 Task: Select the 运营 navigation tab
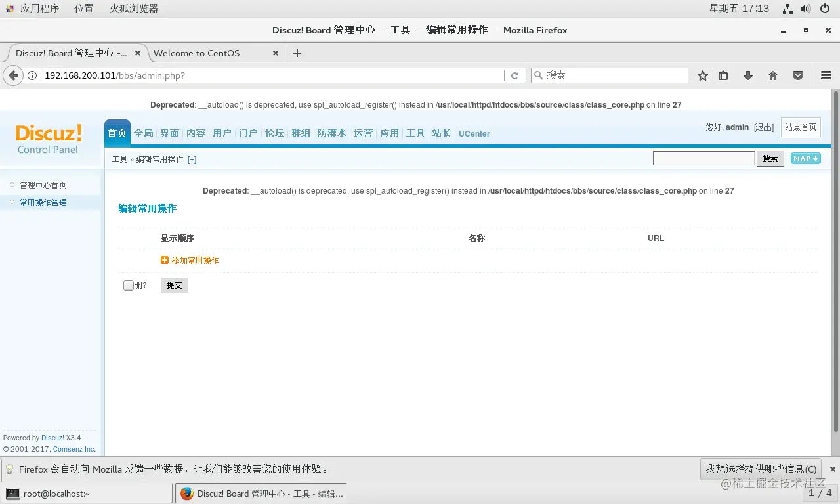[363, 133]
